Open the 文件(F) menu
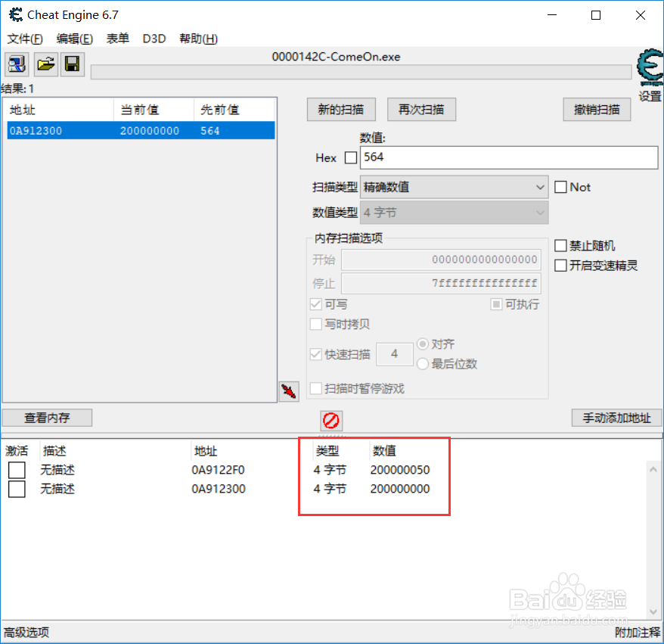The height and width of the screenshot is (644, 664). point(25,39)
